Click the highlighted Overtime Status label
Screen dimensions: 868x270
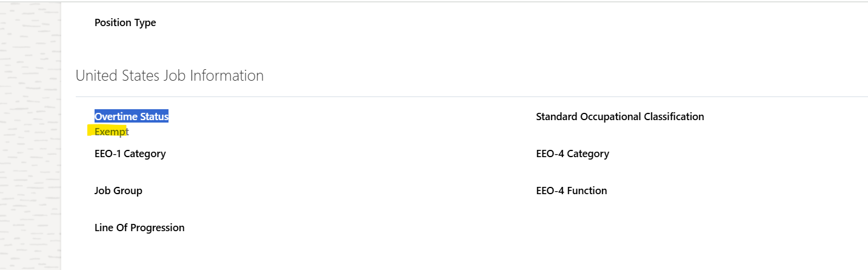click(x=132, y=116)
